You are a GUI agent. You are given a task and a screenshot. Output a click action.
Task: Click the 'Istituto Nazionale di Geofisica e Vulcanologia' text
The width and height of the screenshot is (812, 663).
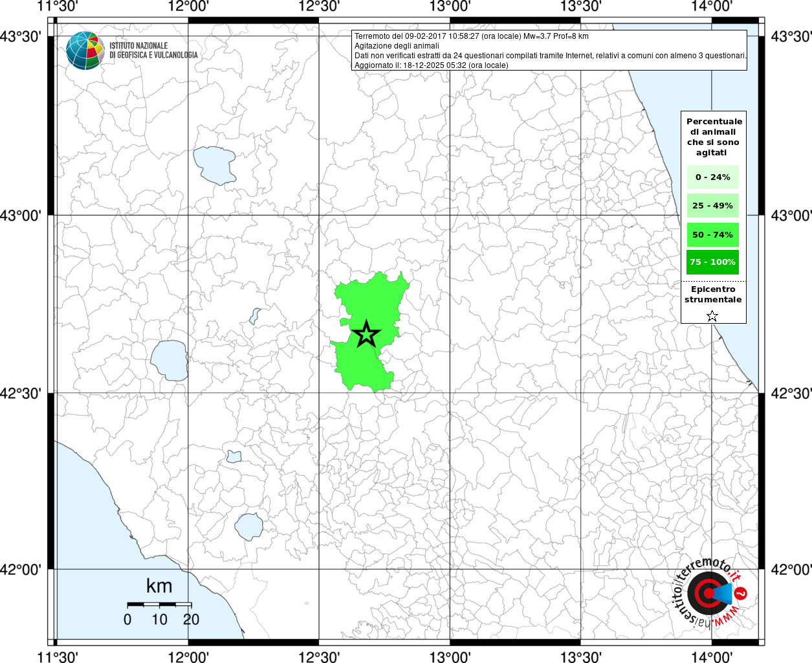click(153, 51)
